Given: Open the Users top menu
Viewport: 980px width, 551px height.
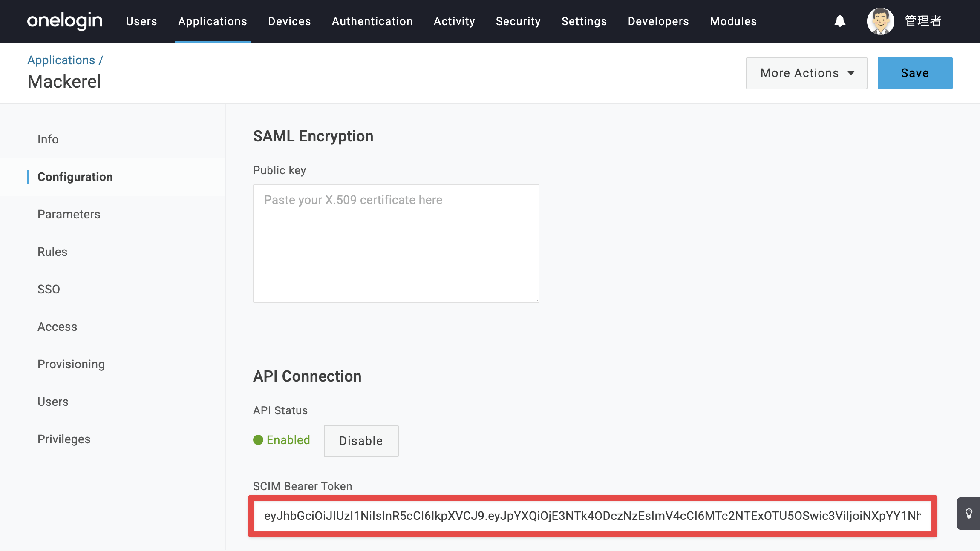Looking at the screenshot, I should coord(141,21).
